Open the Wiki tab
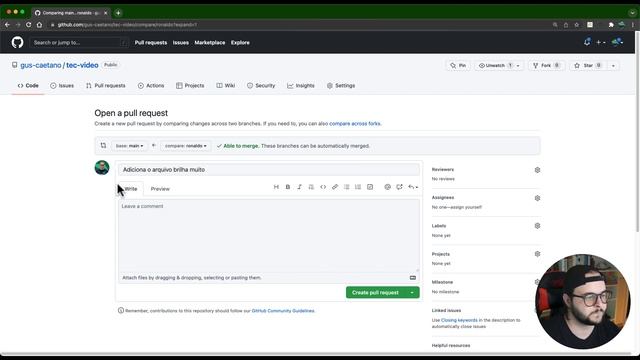This screenshot has height=360, width=640. click(x=226, y=86)
